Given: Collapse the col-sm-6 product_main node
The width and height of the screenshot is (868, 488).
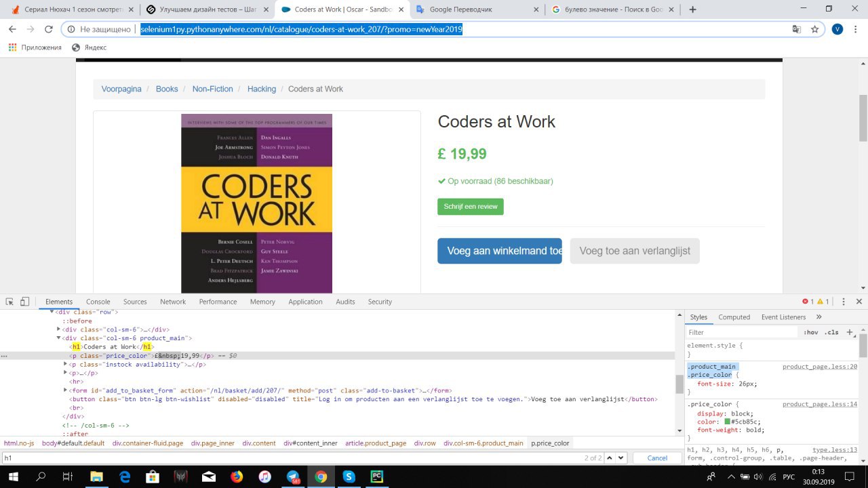Looking at the screenshot, I should pyautogui.click(x=59, y=338).
